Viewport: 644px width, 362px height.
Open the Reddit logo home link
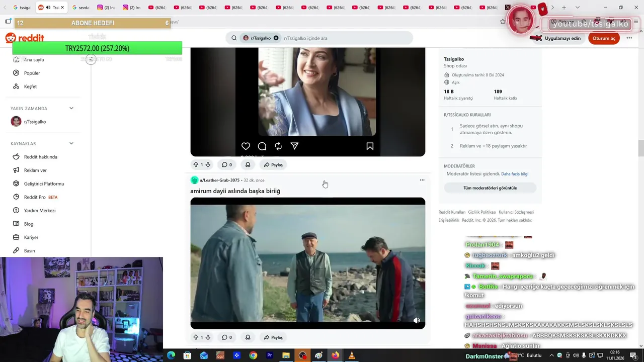coord(25,38)
